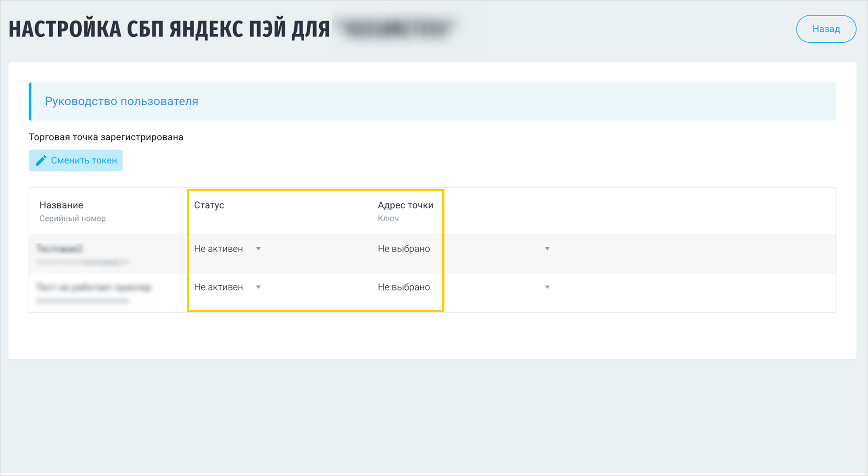This screenshot has height=476, width=868.
Task: Click the Серийный номер column subheading
Action: click(72, 218)
